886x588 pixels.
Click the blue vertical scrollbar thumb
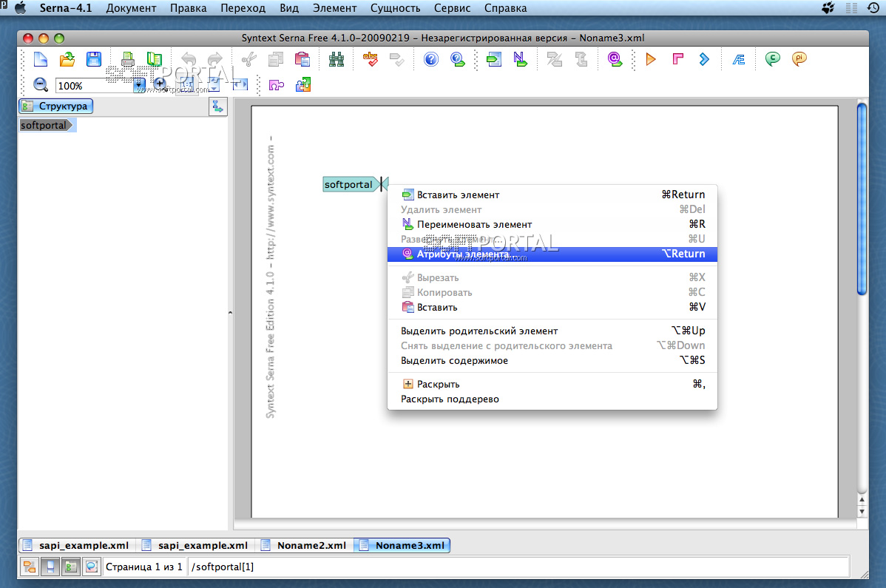[862, 198]
